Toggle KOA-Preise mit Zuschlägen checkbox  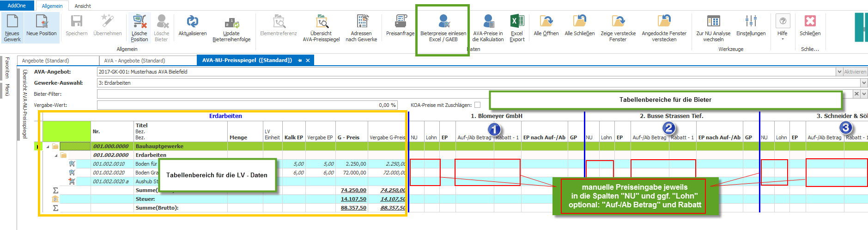[x=478, y=105]
